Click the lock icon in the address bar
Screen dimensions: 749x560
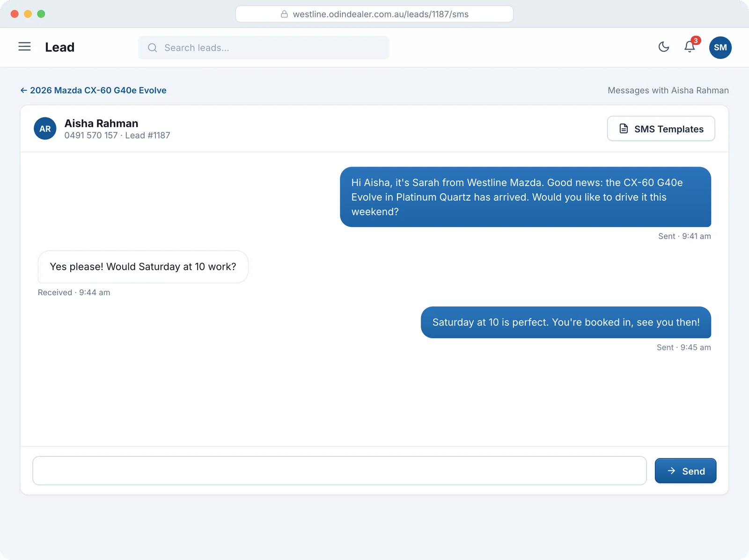pos(284,14)
